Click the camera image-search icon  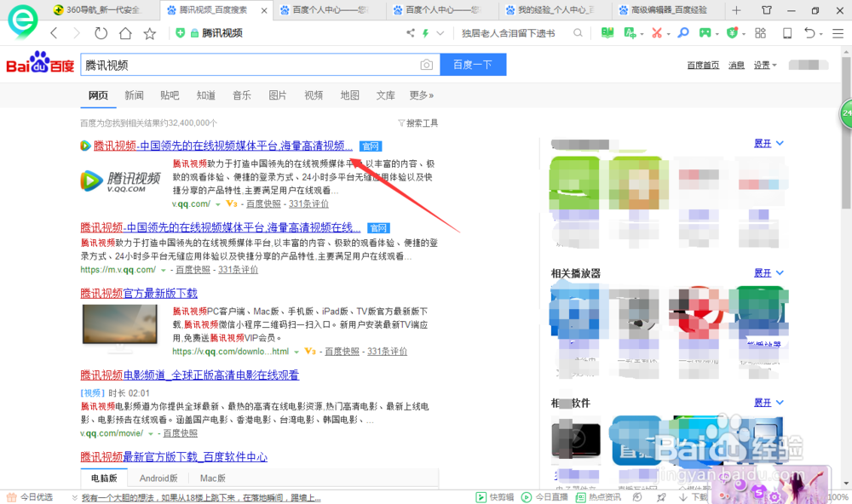click(x=427, y=65)
